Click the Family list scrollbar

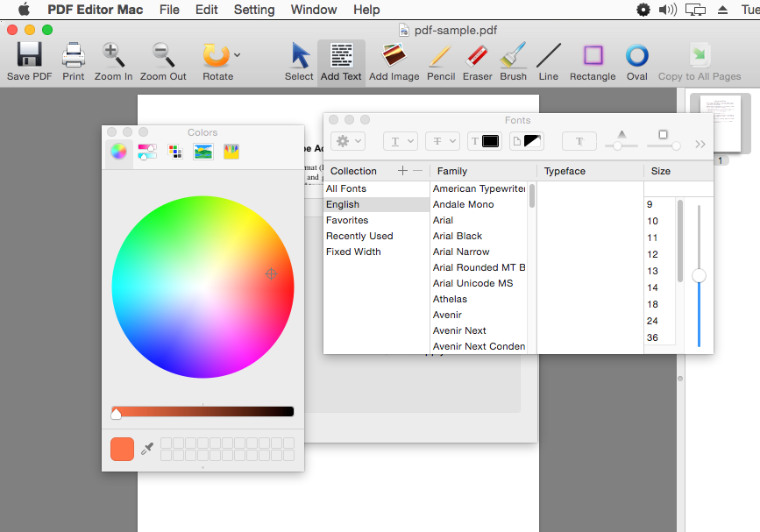click(532, 196)
